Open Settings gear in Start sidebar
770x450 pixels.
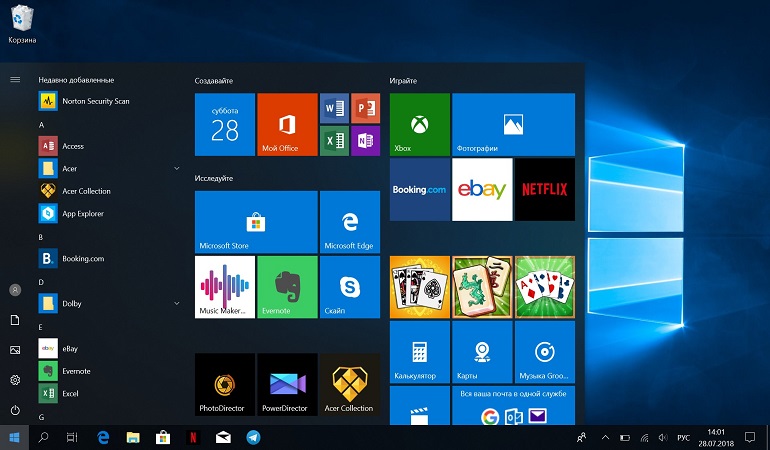[15, 380]
